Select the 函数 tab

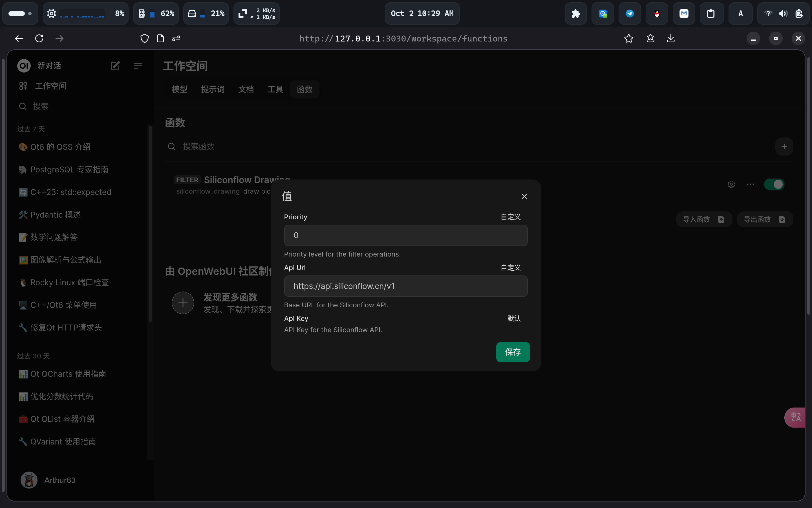[305, 89]
